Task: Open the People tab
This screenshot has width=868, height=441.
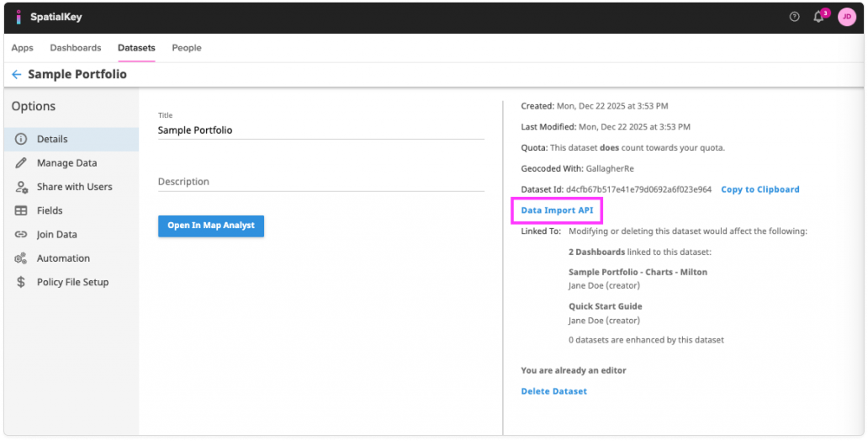Action: click(187, 48)
